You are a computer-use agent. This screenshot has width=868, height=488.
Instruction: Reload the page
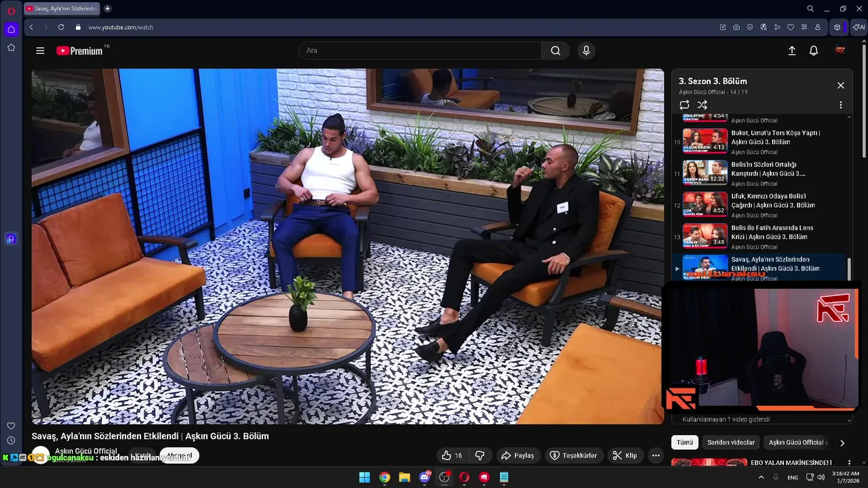(x=61, y=27)
